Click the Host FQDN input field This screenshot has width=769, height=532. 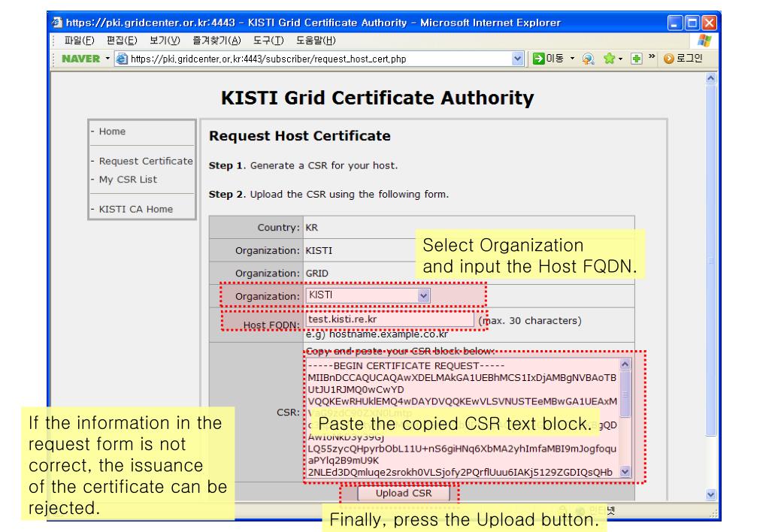(390, 319)
